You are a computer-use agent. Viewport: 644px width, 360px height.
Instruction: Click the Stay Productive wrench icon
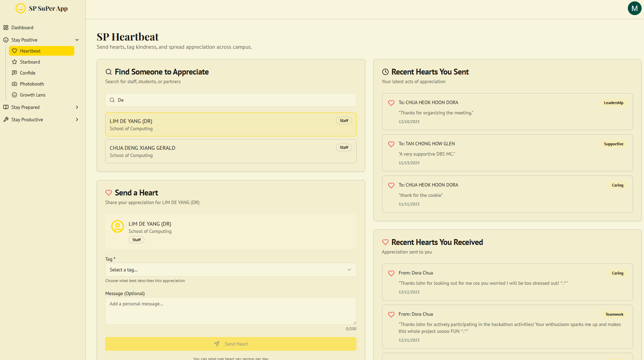tap(6, 120)
